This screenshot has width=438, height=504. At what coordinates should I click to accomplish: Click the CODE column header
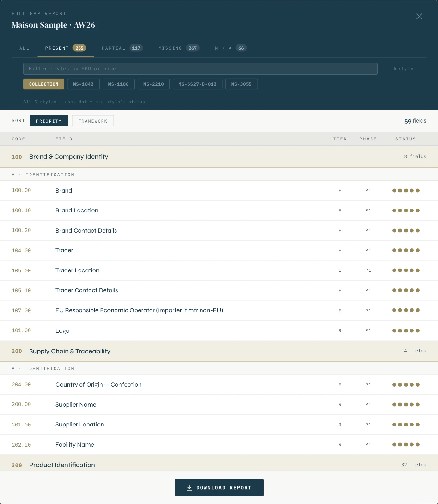pyautogui.click(x=18, y=139)
